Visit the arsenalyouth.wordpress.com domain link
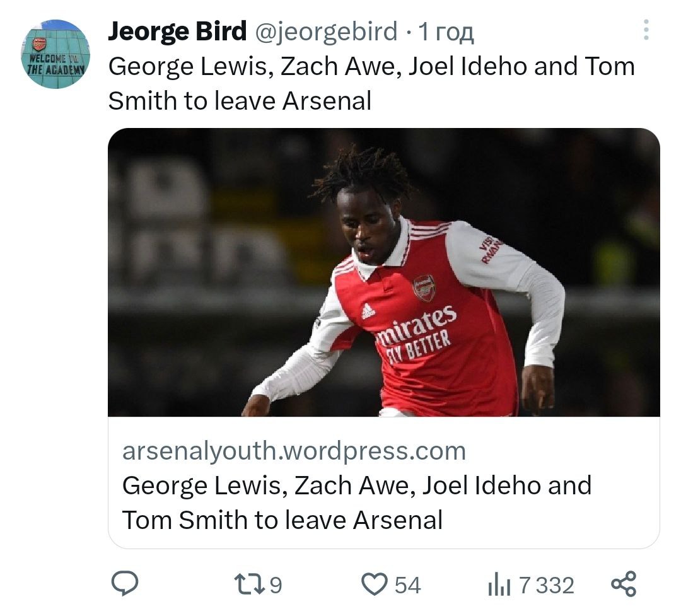This screenshot has width=681, height=616. click(294, 451)
